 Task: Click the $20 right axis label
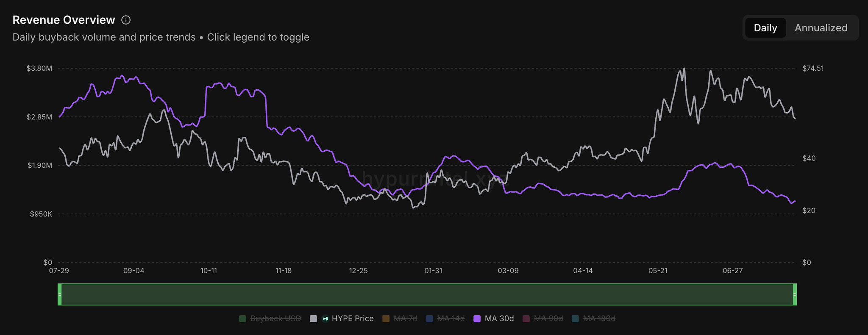[x=809, y=210]
